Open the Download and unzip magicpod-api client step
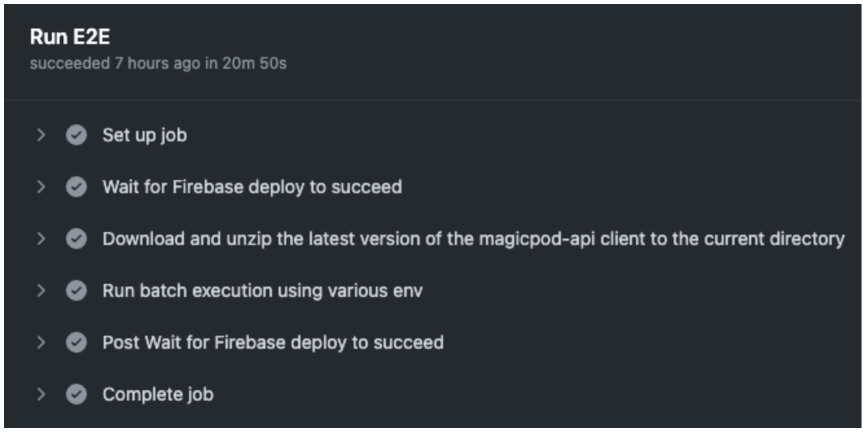The height and width of the screenshot is (433, 868). point(473,239)
